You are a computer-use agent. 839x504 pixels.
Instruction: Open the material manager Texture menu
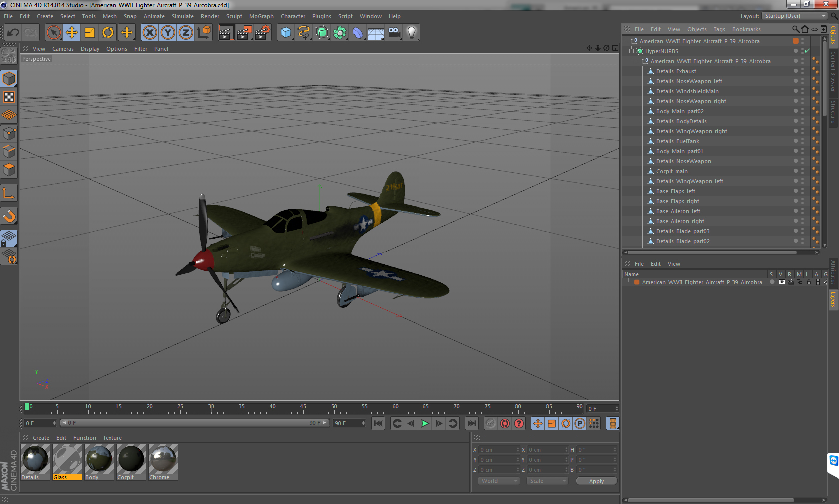[112, 438]
